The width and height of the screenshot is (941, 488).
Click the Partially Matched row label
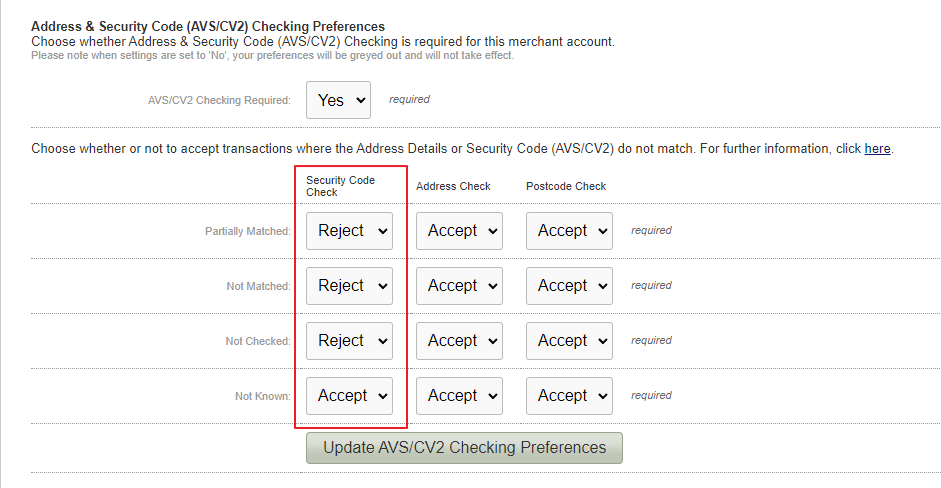click(x=248, y=231)
